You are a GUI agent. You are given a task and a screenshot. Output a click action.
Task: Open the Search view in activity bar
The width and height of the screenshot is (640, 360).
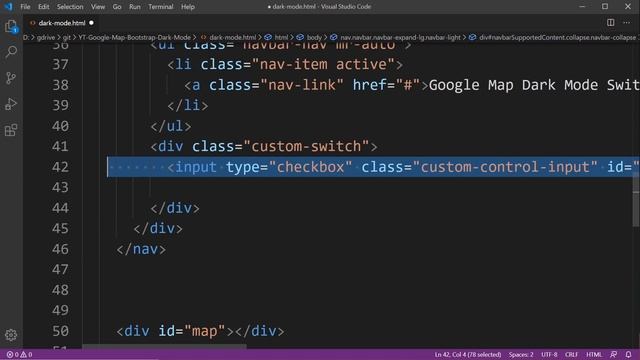click(x=11, y=52)
